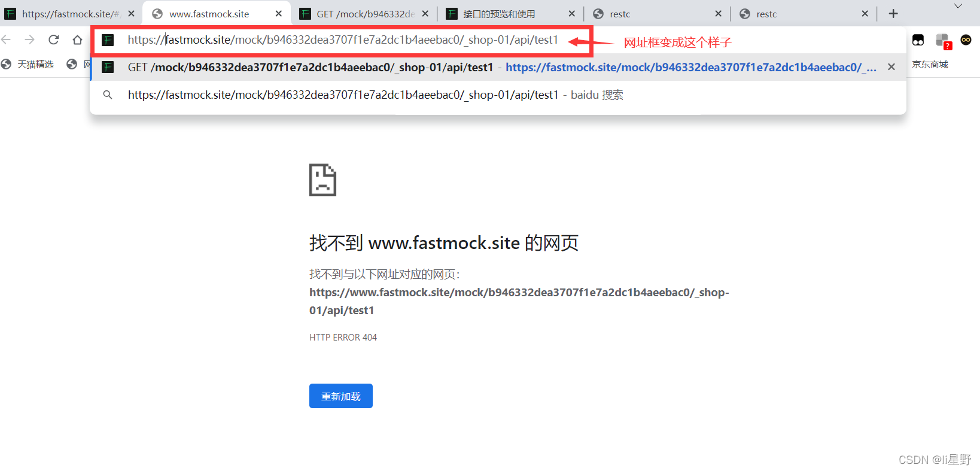Image resolution: width=980 pixels, height=471 pixels.
Task: Click the HTTP ERROR 404 text
Action: (x=343, y=338)
